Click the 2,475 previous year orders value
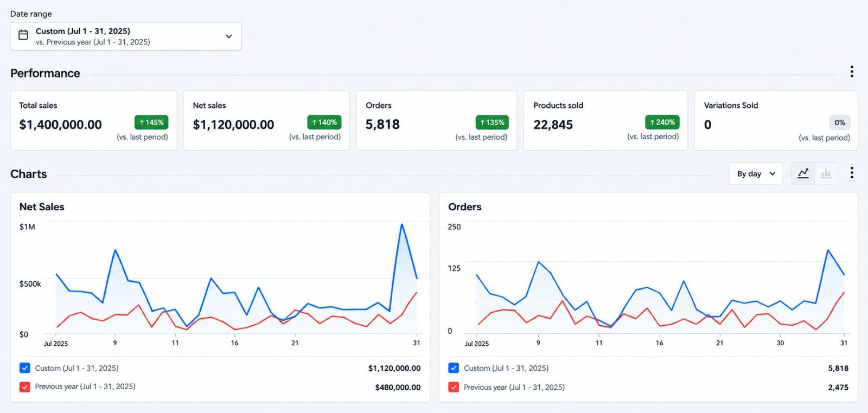Image resolution: width=868 pixels, height=413 pixels. pos(838,388)
